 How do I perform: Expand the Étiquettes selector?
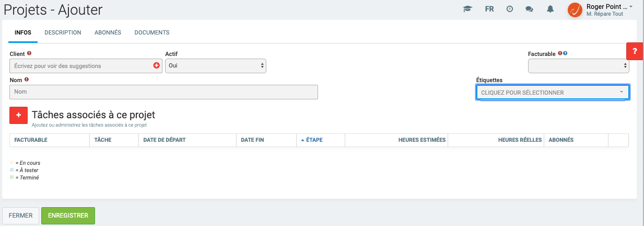coord(552,92)
